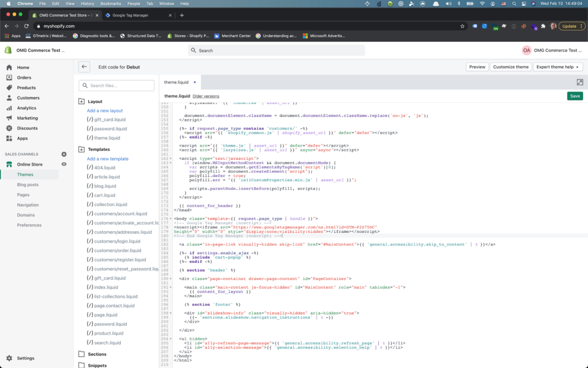Bookmark this page with the star icon
The image size is (588, 368).
tap(462, 26)
